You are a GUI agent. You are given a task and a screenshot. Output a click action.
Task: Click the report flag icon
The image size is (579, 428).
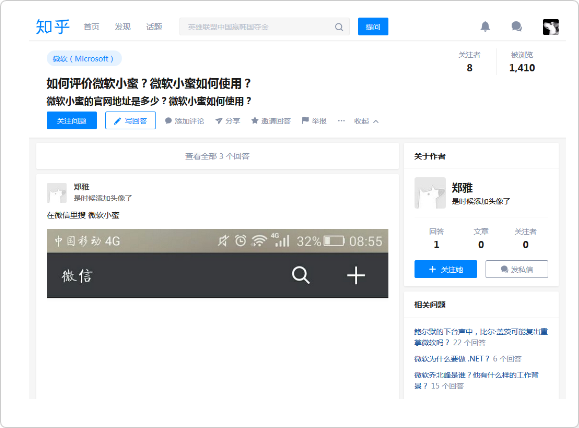[305, 120]
